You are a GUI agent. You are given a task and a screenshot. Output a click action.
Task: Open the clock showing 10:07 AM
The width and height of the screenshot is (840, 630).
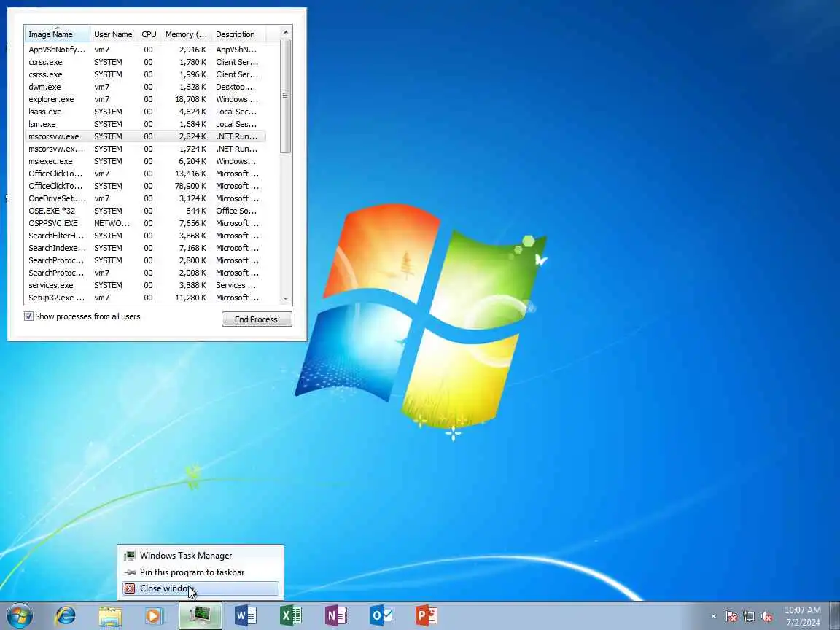click(x=803, y=616)
